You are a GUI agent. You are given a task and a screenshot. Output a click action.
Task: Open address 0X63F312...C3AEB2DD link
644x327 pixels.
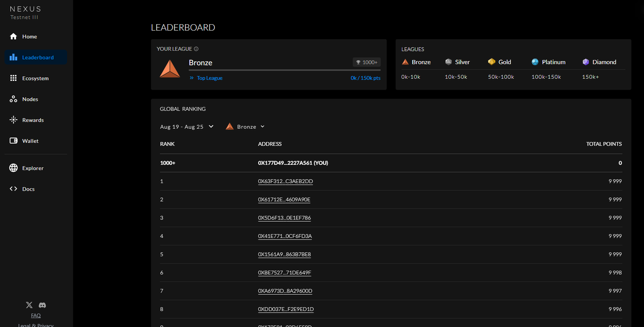[286, 181]
